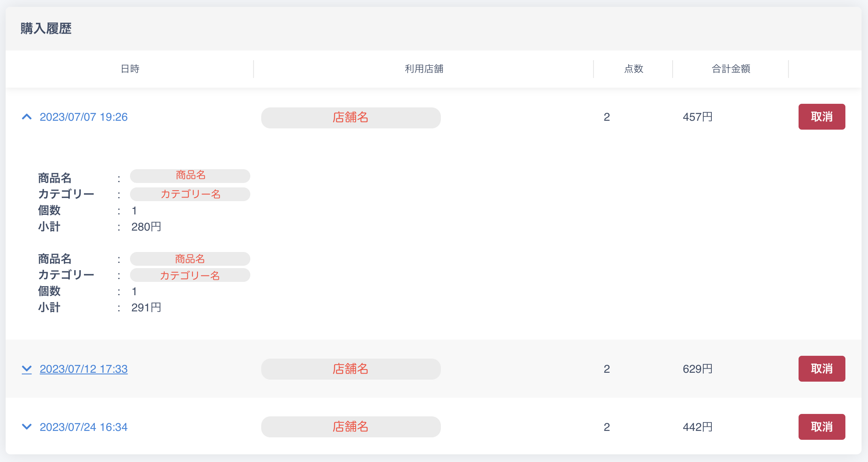
Task: Click 商品名 pill of the 291円 item
Action: 190,259
